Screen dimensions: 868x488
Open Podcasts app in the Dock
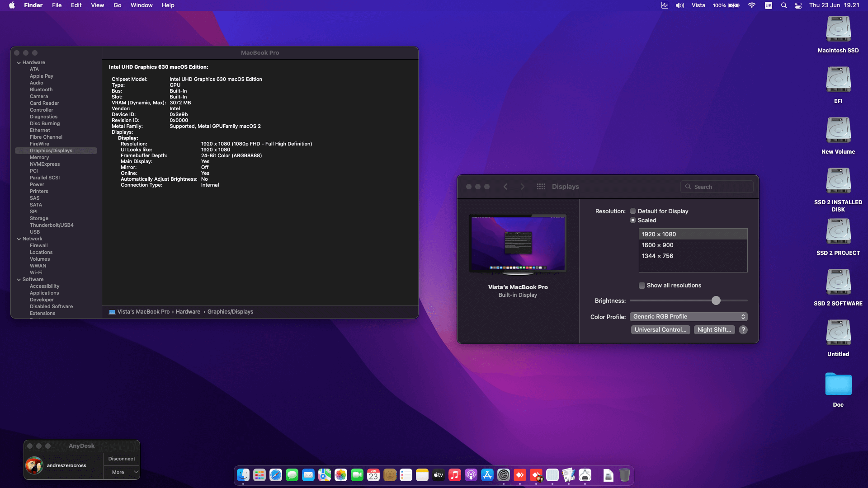click(x=471, y=475)
